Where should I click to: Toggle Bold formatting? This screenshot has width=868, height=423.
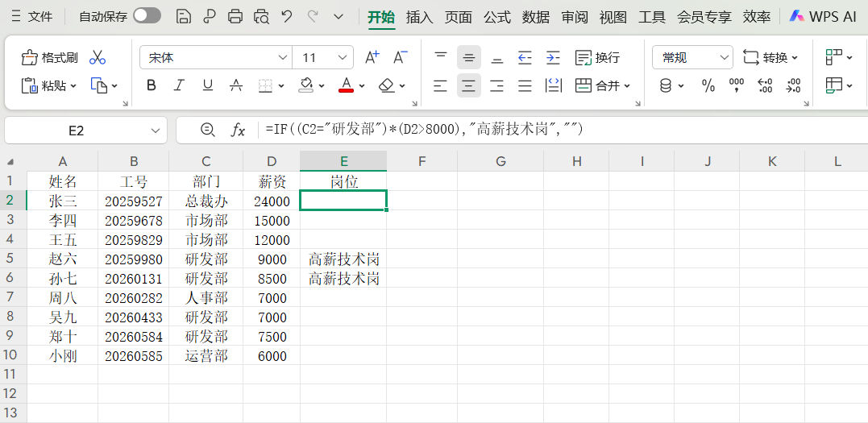[152, 85]
